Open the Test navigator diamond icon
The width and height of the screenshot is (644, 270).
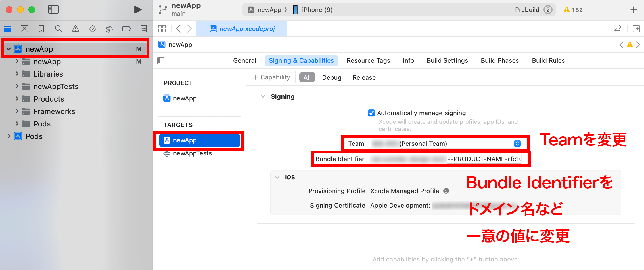pyautogui.click(x=93, y=29)
